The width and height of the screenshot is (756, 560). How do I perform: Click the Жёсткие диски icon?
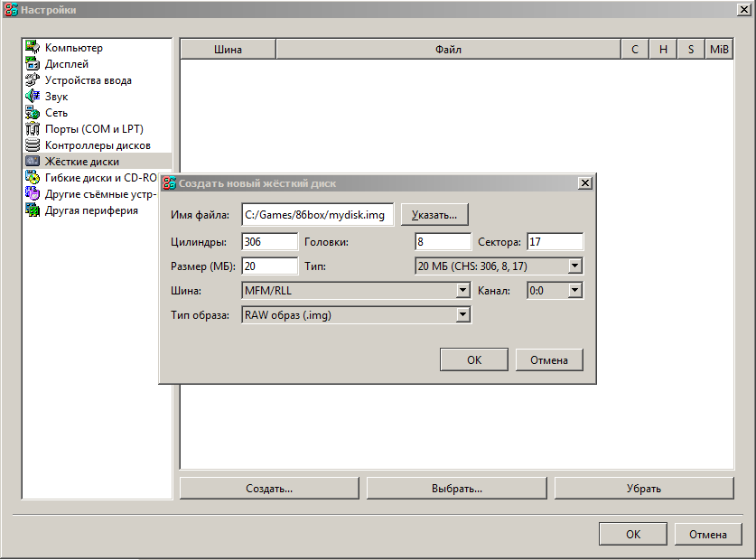[33, 161]
